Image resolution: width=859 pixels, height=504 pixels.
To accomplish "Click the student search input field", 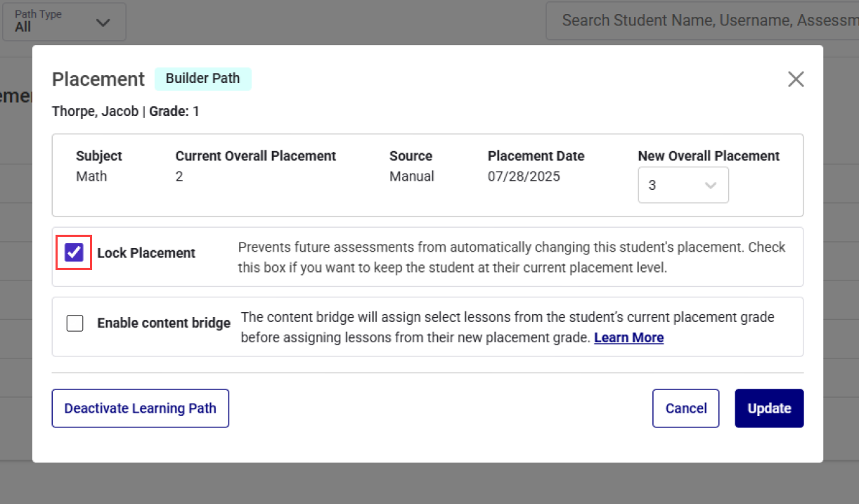I will tap(703, 20).
